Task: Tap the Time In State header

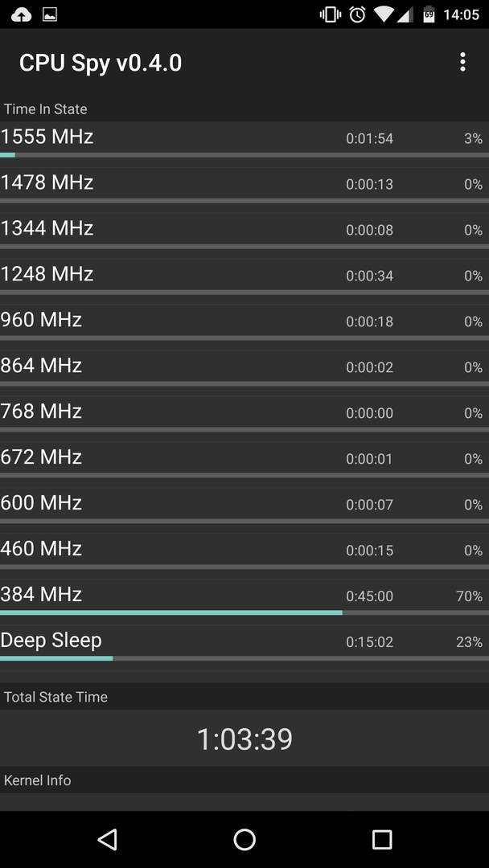Action: 45,109
